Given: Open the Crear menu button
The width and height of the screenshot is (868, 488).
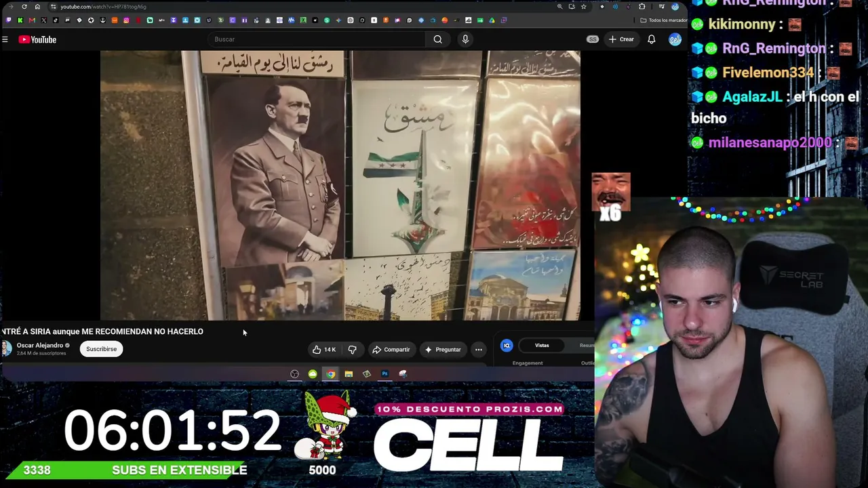Looking at the screenshot, I should coord(620,39).
